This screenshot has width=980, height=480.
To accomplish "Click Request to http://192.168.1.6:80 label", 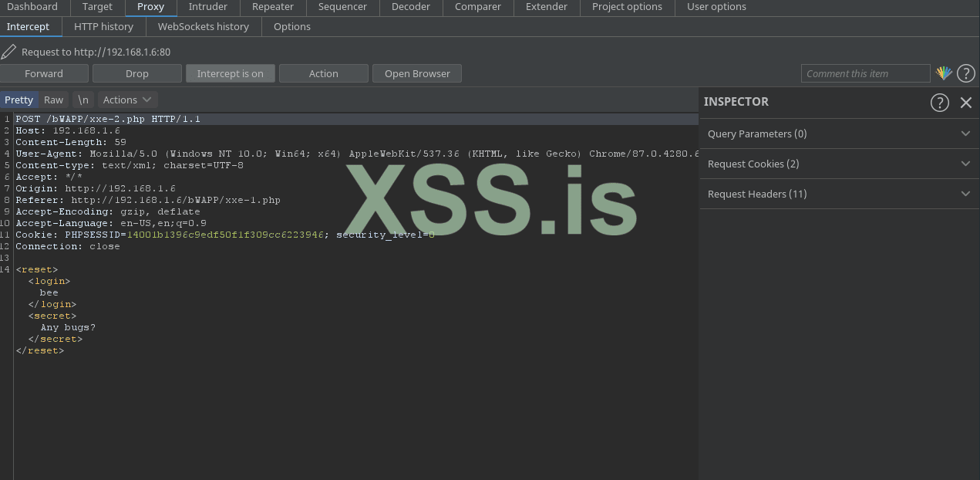I will [96, 52].
